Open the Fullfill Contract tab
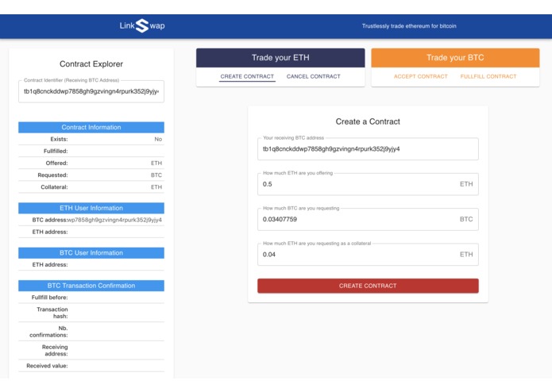 [488, 76]
